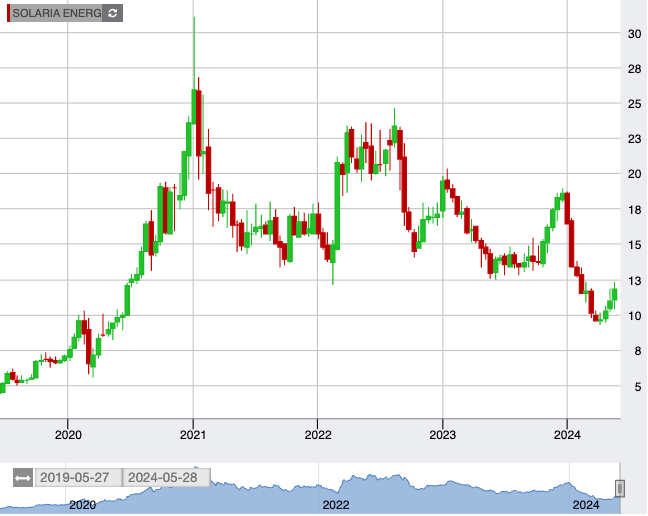Click the 15 price axis label
This screenshot has height=516, width=648.
pos(634,245)
